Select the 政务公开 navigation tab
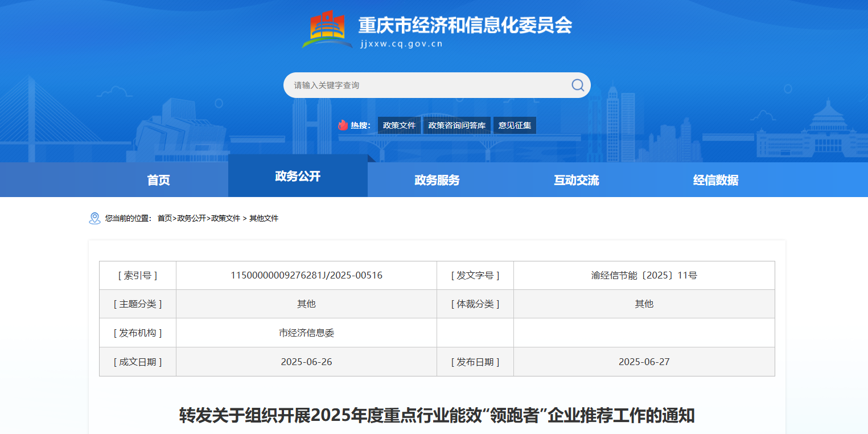 (x=298, y=176)
